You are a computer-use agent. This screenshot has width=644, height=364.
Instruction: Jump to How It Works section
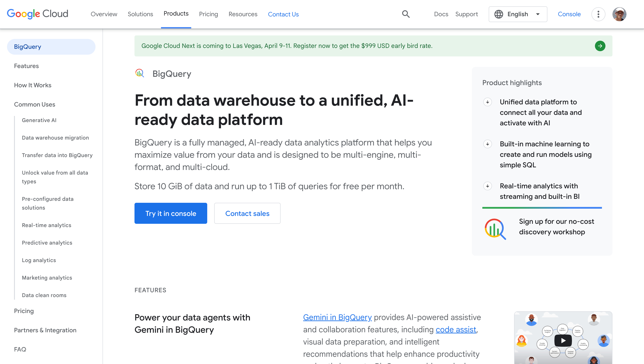(33, 85)
